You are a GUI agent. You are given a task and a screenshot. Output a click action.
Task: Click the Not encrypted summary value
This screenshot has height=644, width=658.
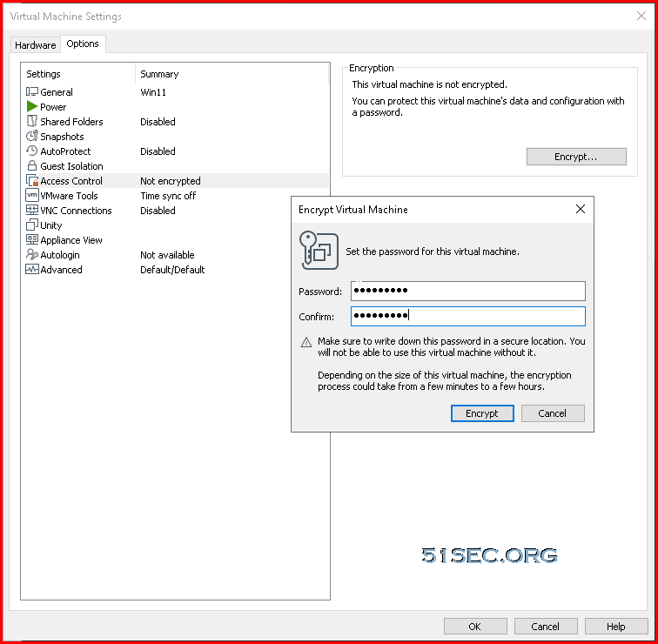[171, 181]
